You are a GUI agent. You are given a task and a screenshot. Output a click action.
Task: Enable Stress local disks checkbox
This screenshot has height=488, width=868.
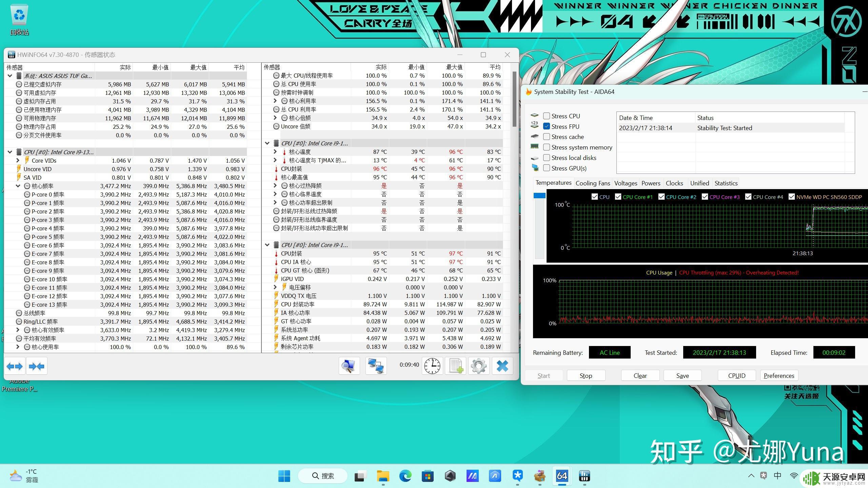546,158
